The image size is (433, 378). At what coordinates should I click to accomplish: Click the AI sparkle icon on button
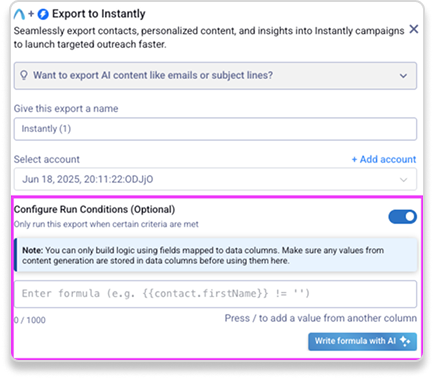pyautogui.click(x=405, y=341)
